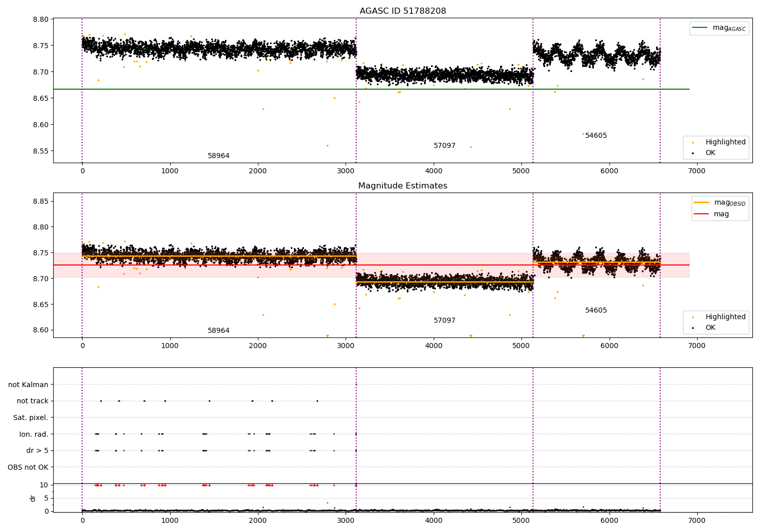Click obsid label 57097 in Magnitude Estimates plot

click(444, 321)
